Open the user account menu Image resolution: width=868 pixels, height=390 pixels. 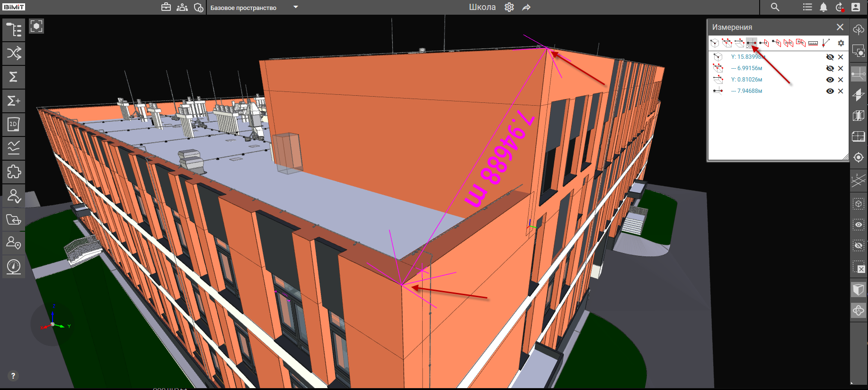click(855, 7)
